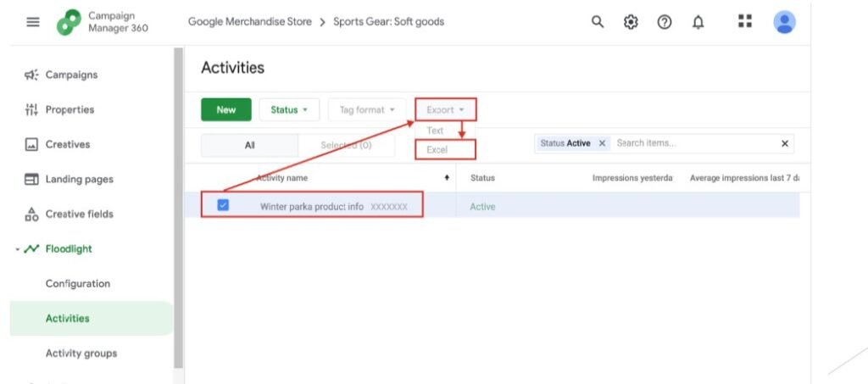
Task: Open notifications bell
Action: point(698,22)
